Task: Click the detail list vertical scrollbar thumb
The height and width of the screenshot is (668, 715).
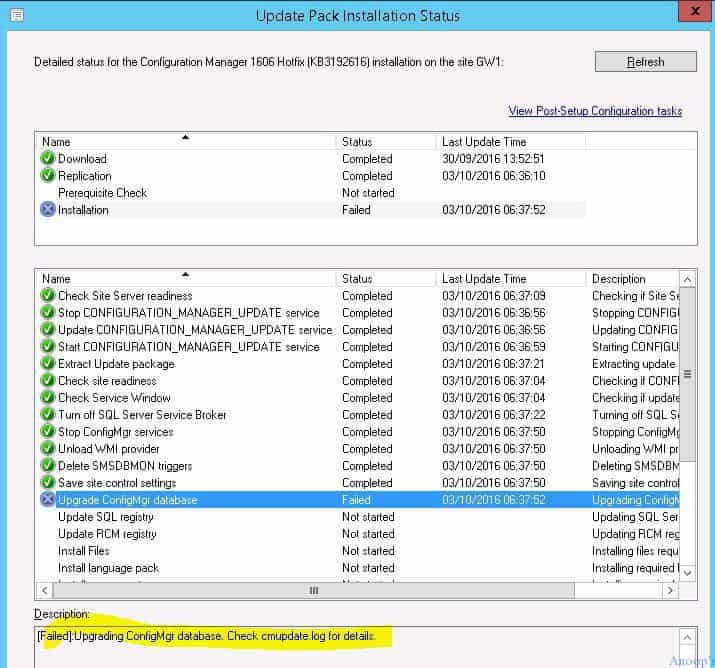Action: [x=688, y=374]
